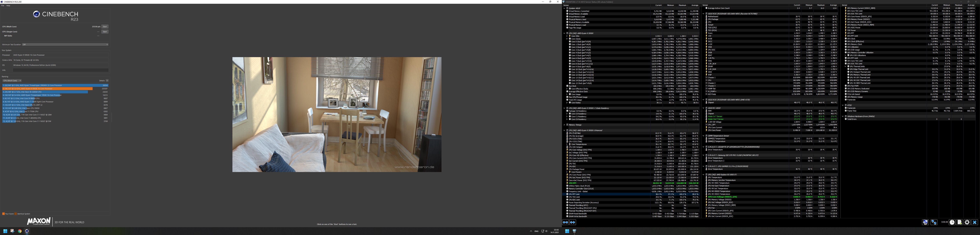
Task: Open HWiNFO remote monitor computer icon
Action: pyautogui.click(x=925, y=222)
